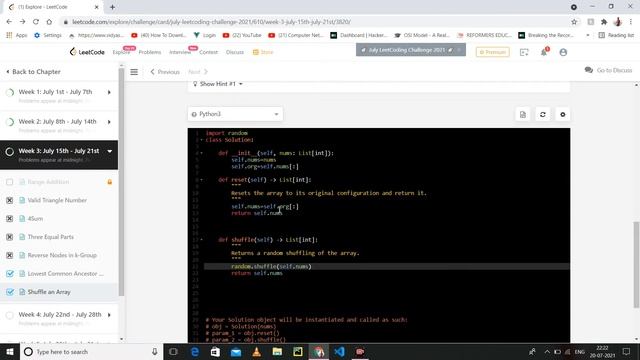Open the Valid Triangle Number problem

(x=57, y=200)
